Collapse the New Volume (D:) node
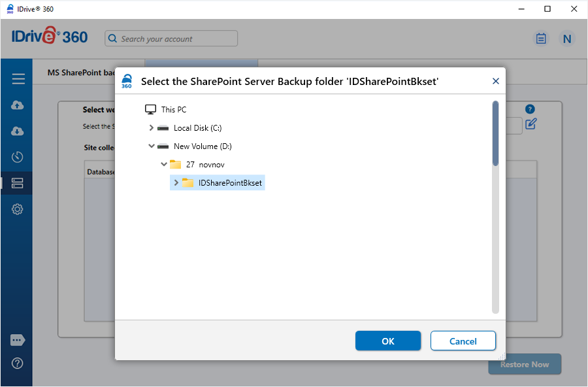This screenshot has height=387, width=588. point(152,146)
